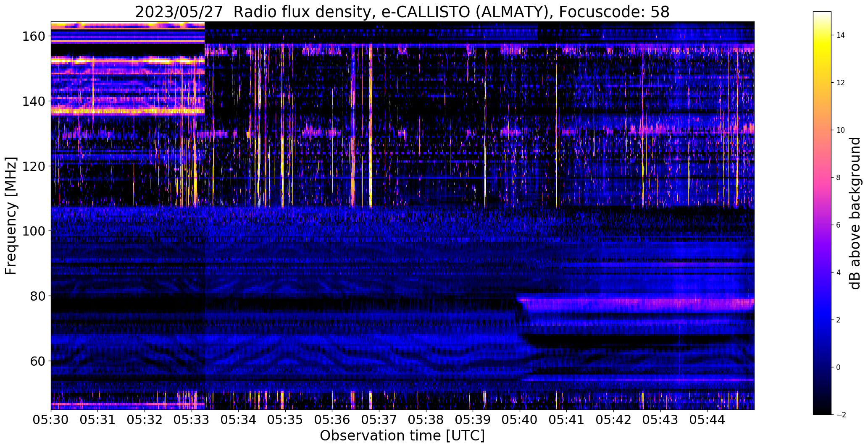
Task: Click the colorbar tick value 4
Action: [x=839, y=272]
